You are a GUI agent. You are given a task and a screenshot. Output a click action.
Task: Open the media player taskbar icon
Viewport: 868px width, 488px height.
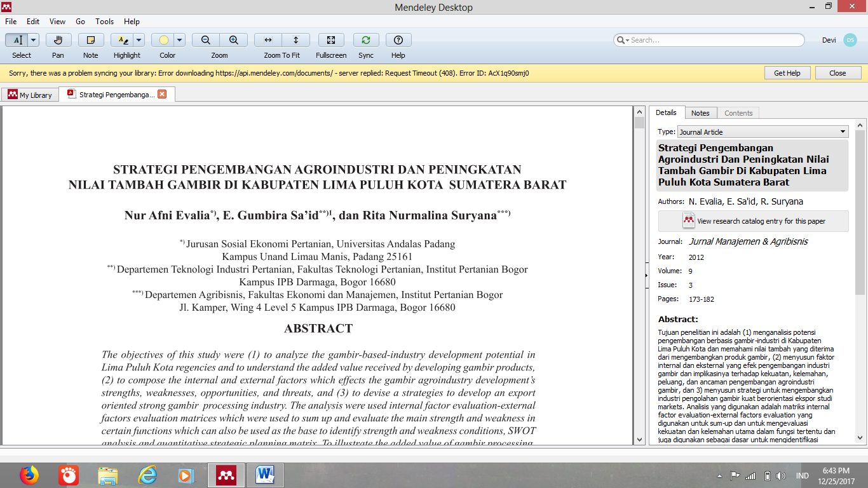coord(186,475)
